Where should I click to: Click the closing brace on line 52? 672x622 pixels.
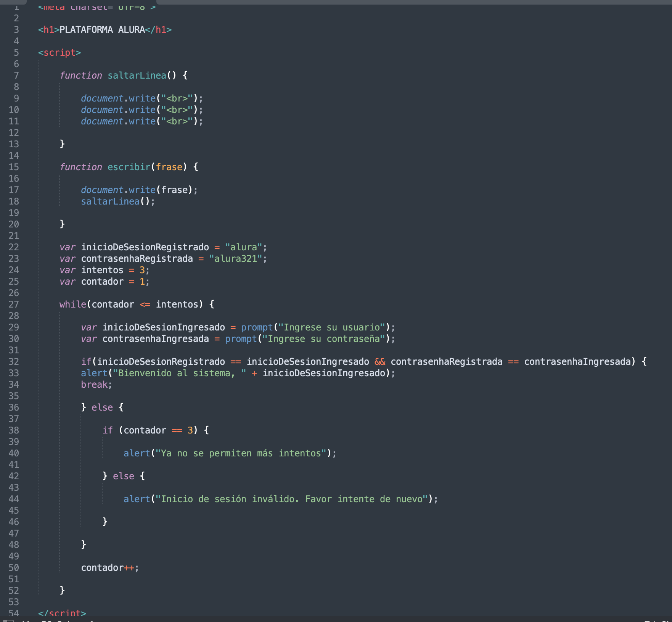pos(62,591)
